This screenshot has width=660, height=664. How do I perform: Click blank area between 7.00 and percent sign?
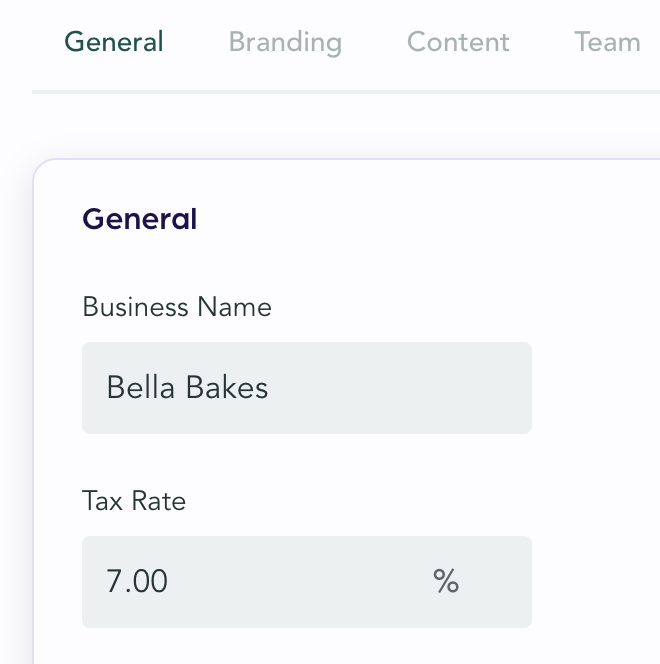click(x=300, y=581)
